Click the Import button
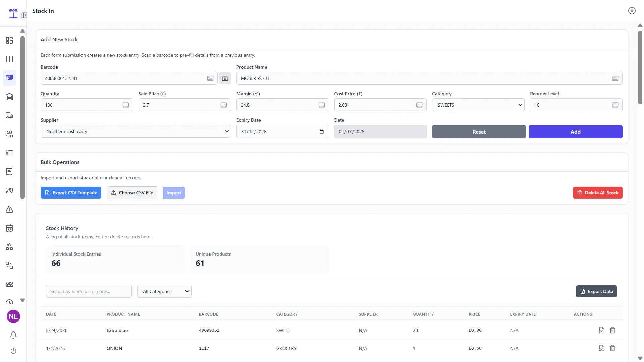 [174, 193]
